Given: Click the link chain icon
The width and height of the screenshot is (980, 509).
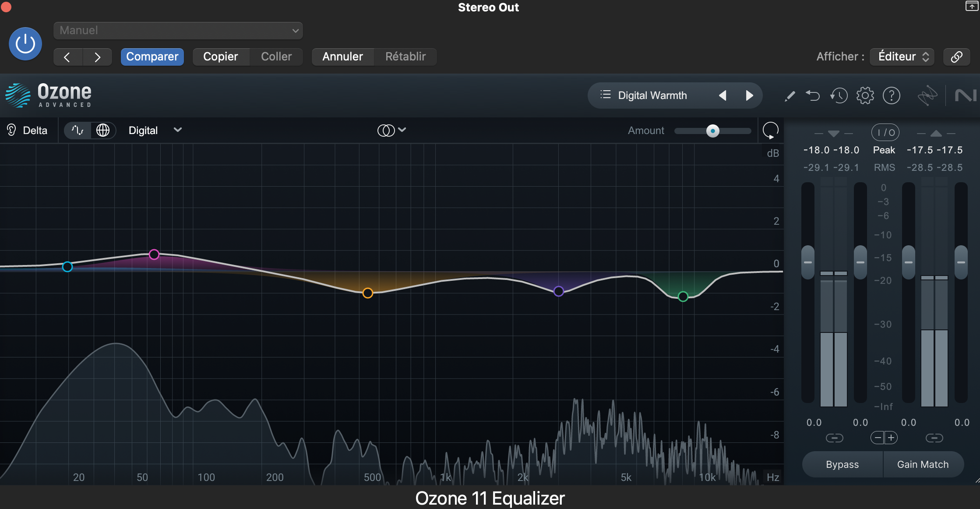Looking at the screenshot, I should click(957, 57).
